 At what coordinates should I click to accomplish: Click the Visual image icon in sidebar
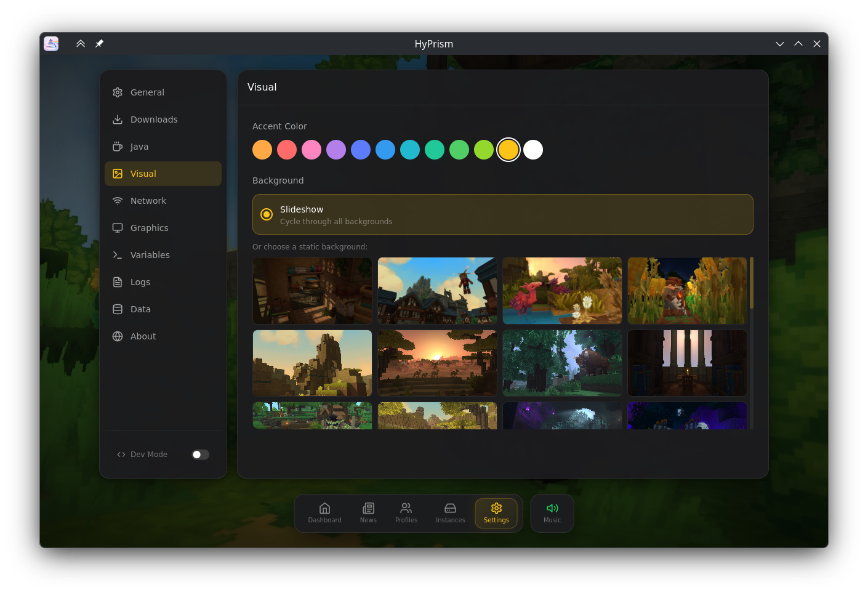(x=118, y=174)
